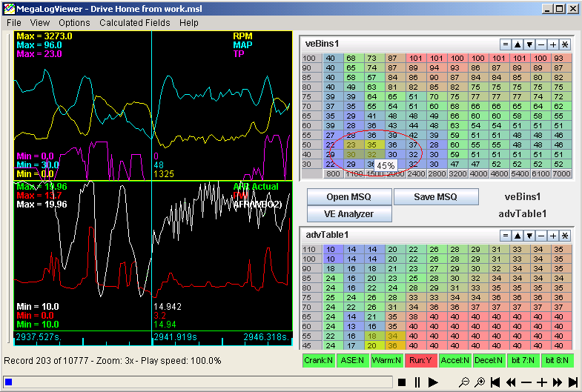The image size is (582, 392).
Task: Open the Calculated Fields menu
Action: (x=135, y=23)
